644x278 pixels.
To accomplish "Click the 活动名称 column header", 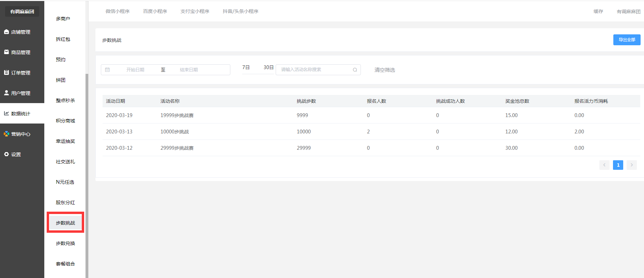I will [170, 101].
